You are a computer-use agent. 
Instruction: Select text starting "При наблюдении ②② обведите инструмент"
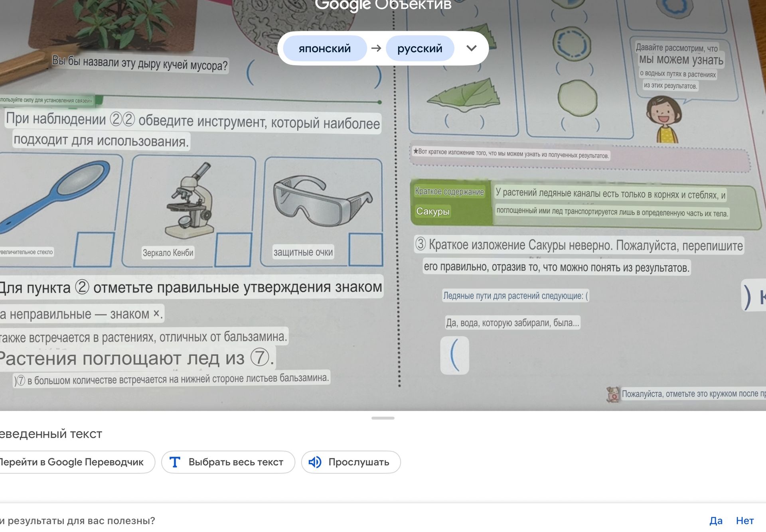(193, 121)
